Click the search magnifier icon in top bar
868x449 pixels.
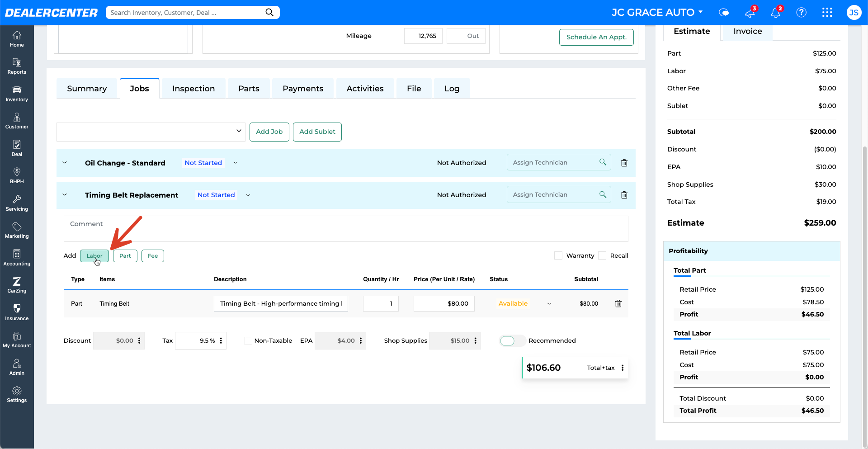pos(269,12)
